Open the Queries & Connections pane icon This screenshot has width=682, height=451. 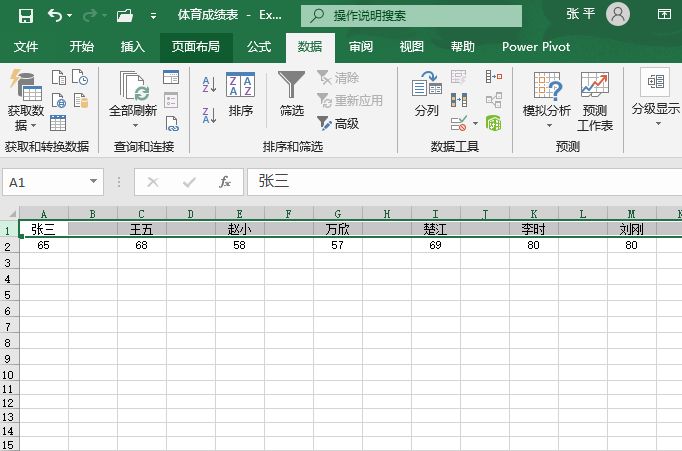pyautogui.click(x=171, y=77)
